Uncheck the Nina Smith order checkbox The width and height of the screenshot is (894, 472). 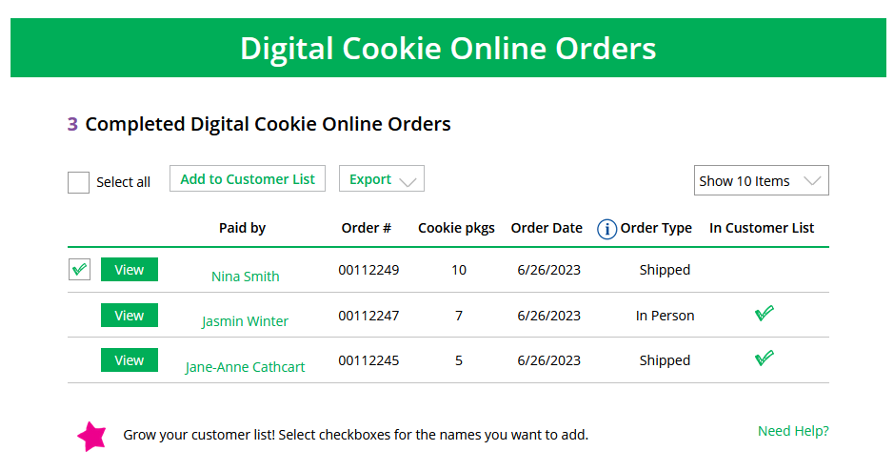[79, 269]
